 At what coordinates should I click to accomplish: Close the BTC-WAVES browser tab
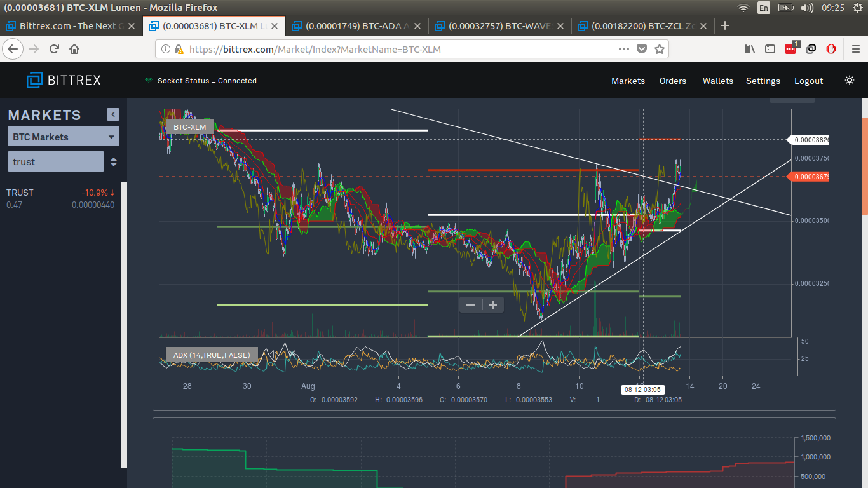[x=560, y=26]
